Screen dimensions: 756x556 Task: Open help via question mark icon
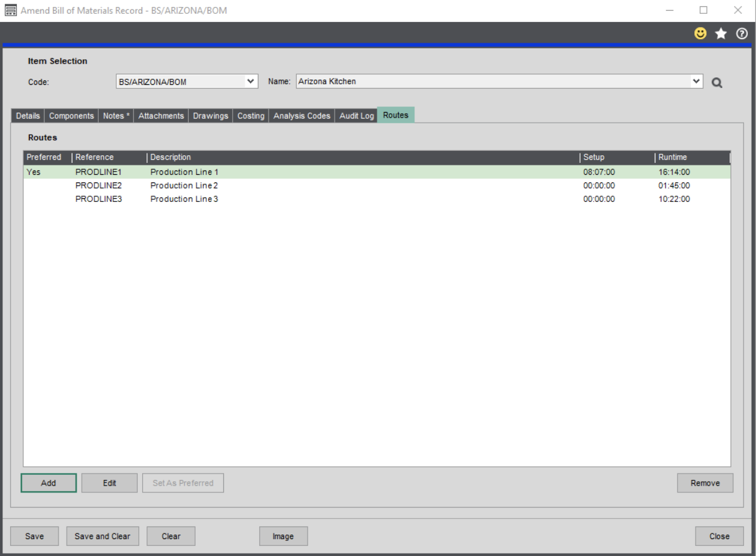click(742, 34)
